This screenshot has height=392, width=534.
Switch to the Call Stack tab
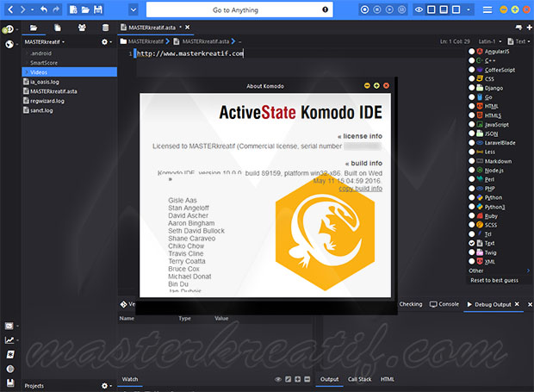[x=359, y=379]
